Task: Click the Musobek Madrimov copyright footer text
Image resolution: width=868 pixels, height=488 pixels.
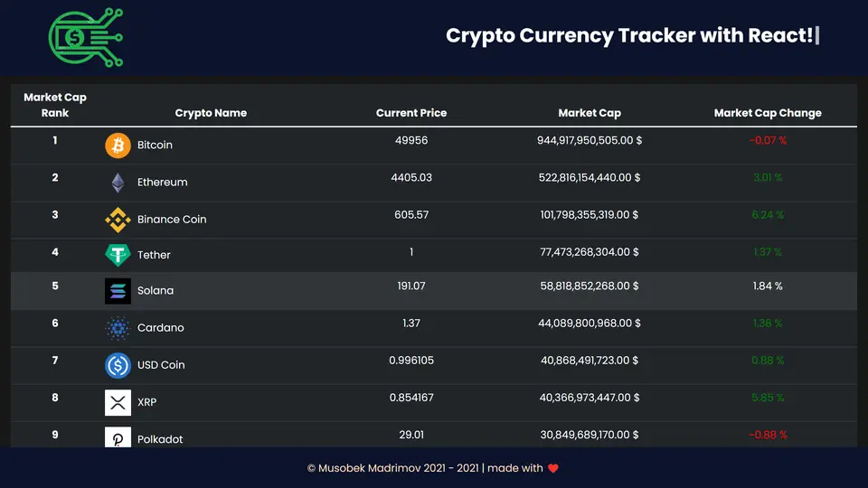Action: [425, 468]
